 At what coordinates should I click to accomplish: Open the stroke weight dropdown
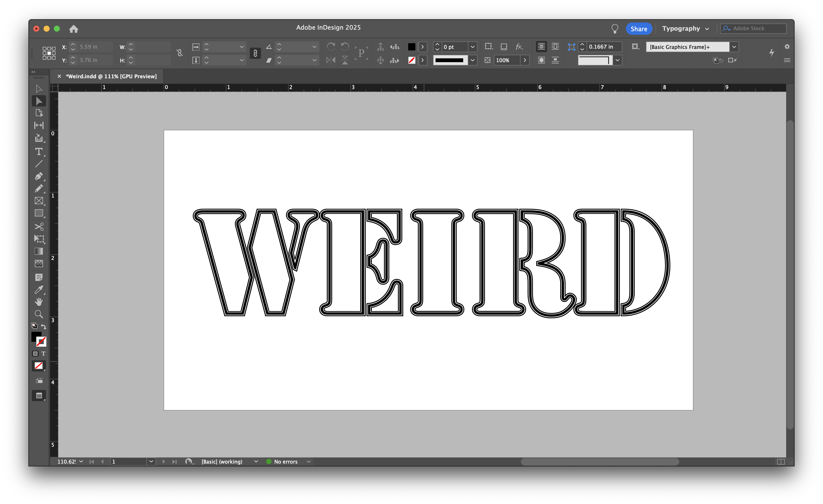point(472,47)
